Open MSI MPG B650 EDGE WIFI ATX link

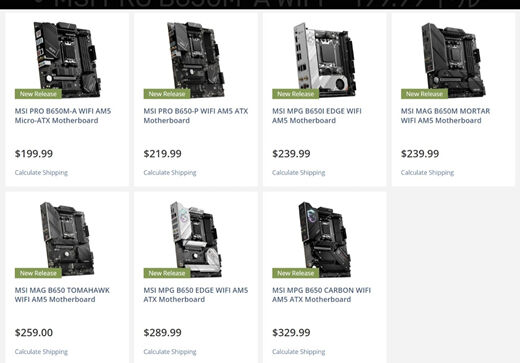click(196, 295)
